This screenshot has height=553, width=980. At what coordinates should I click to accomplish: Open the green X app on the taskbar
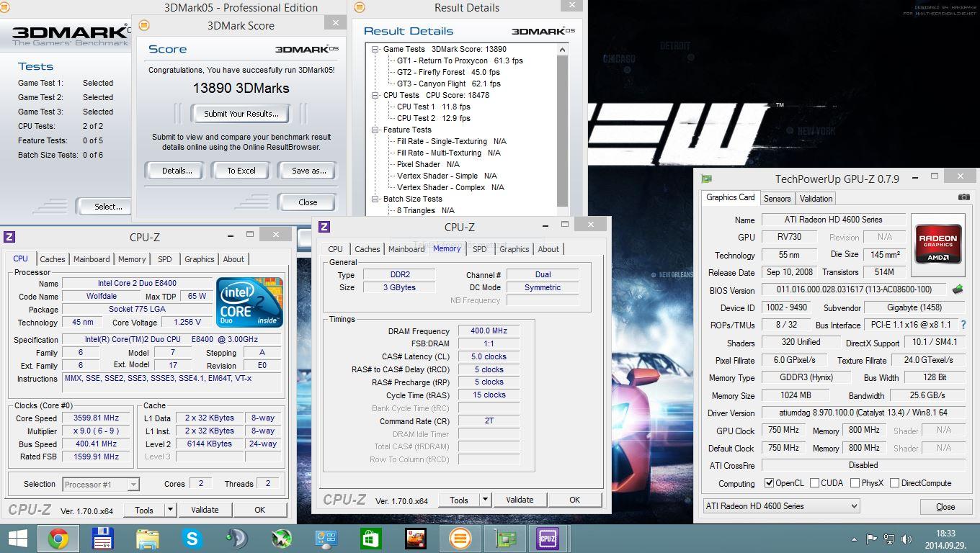[281, 539]
